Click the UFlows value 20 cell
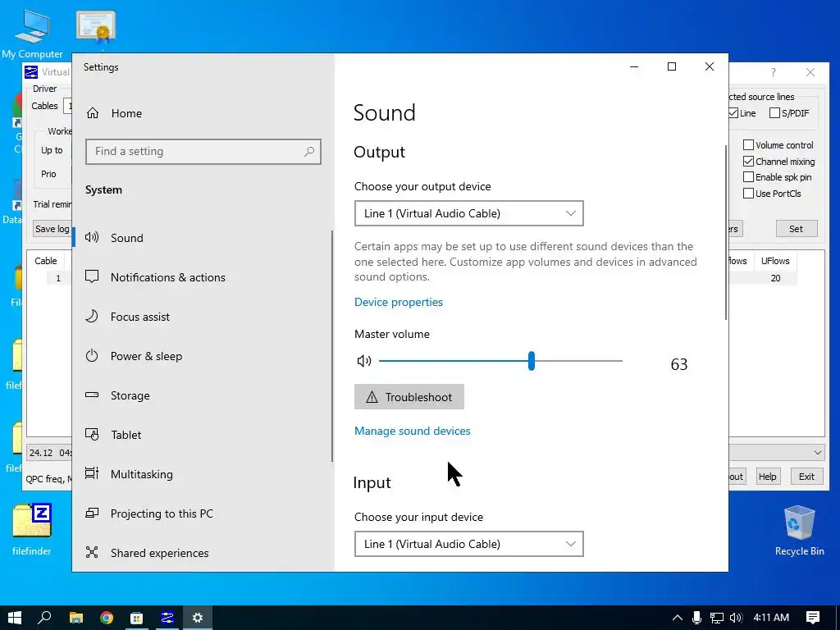Viewport: 840px width, 630px height. pyautogui.click(x=775, y=278)
